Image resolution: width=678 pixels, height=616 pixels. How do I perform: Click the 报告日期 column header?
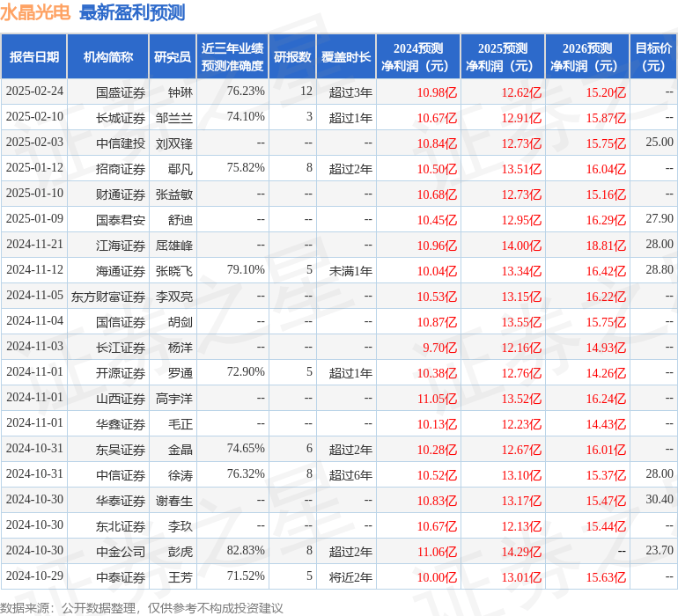click(x=34, y=56)
